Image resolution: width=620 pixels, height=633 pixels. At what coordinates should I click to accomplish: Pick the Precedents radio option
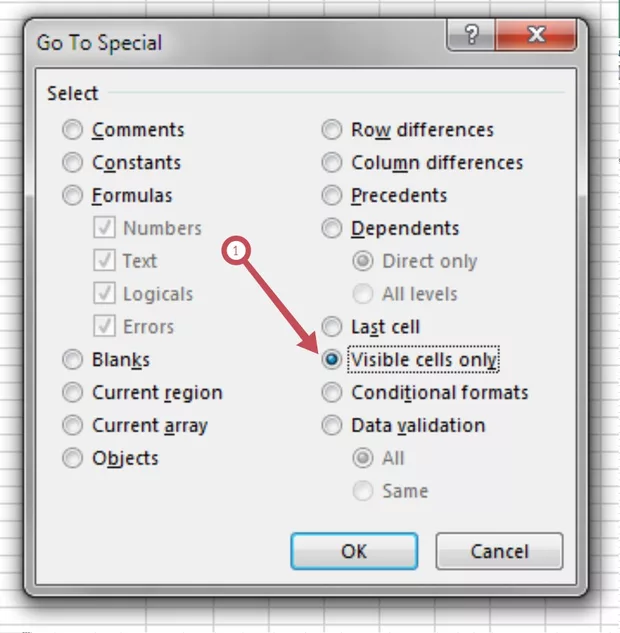point(332,196)
